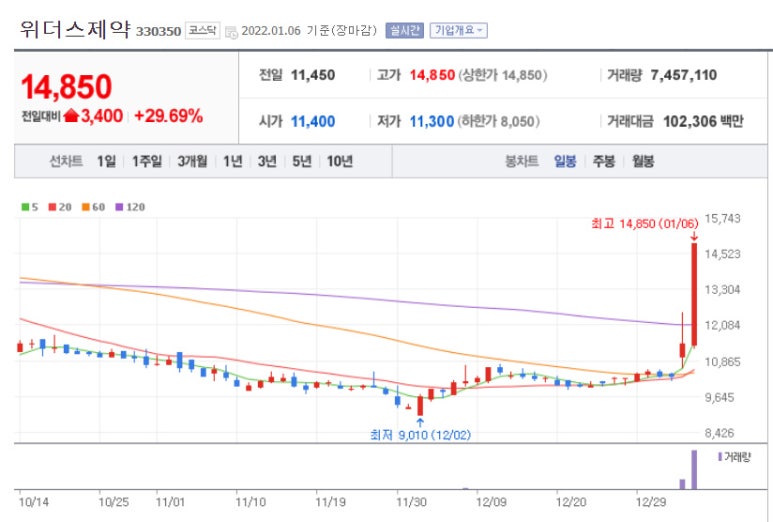Select the 5년 line chart tab
This screenshot has width=773, height=522.
coord(302,161)
